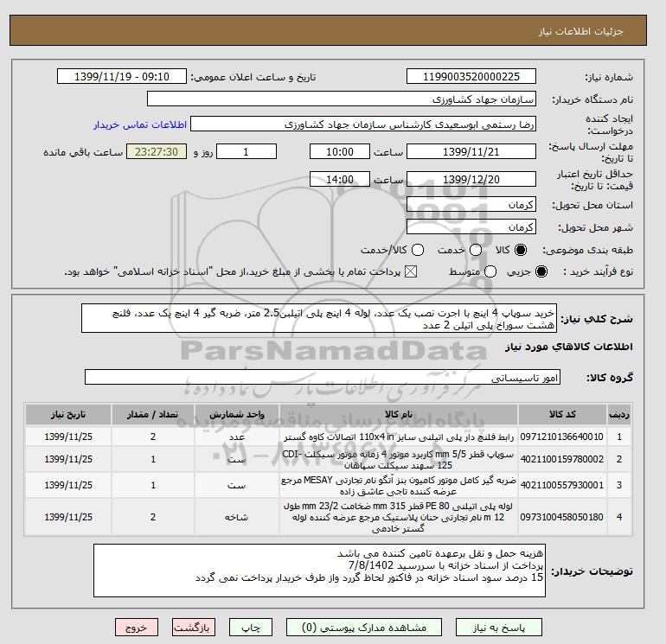Click the نام کالا column header
The height and width of the screenshot is (644, 666).
point(399,415)
